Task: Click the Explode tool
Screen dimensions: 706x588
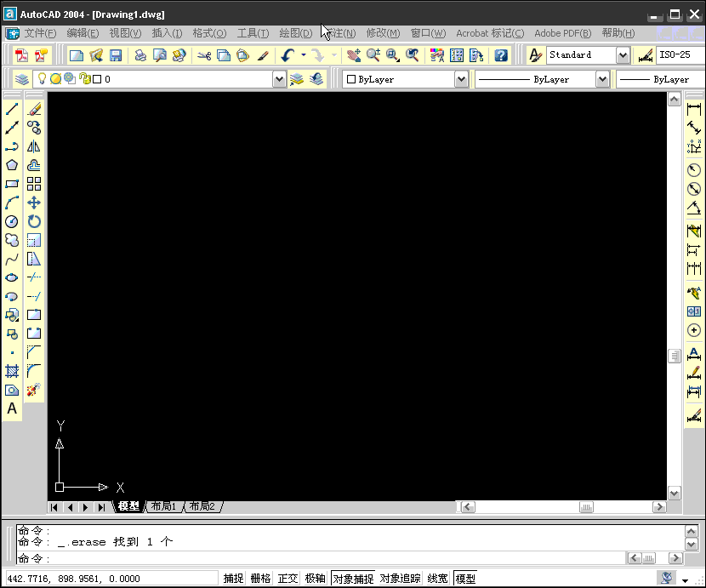Action: 34,390
